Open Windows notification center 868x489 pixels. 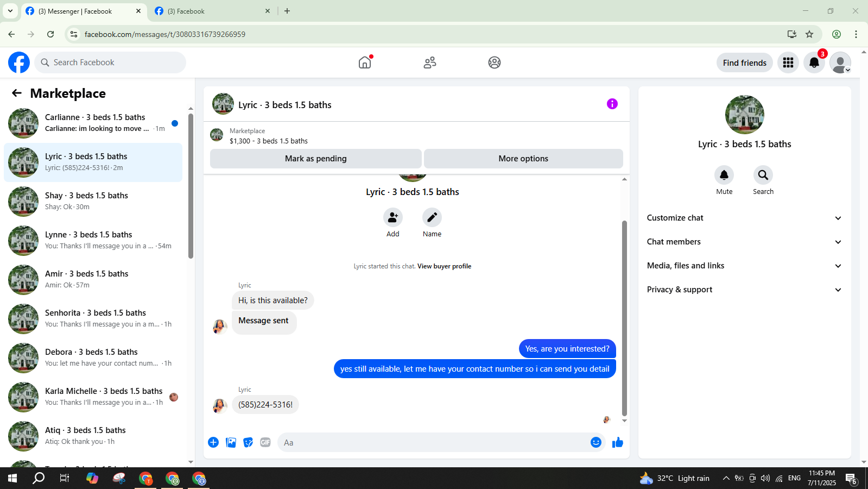point(851,479)
